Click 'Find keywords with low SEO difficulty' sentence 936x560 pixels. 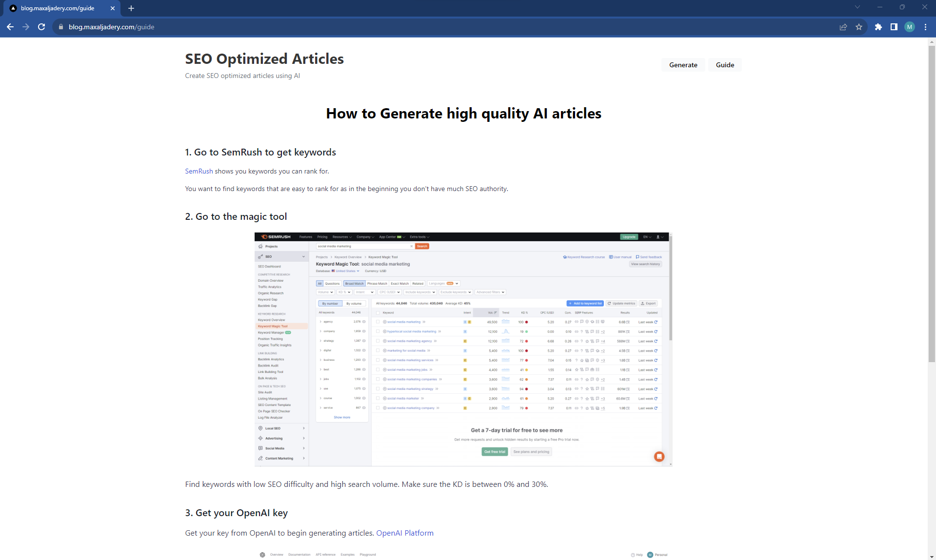click(x=366, y=484)
